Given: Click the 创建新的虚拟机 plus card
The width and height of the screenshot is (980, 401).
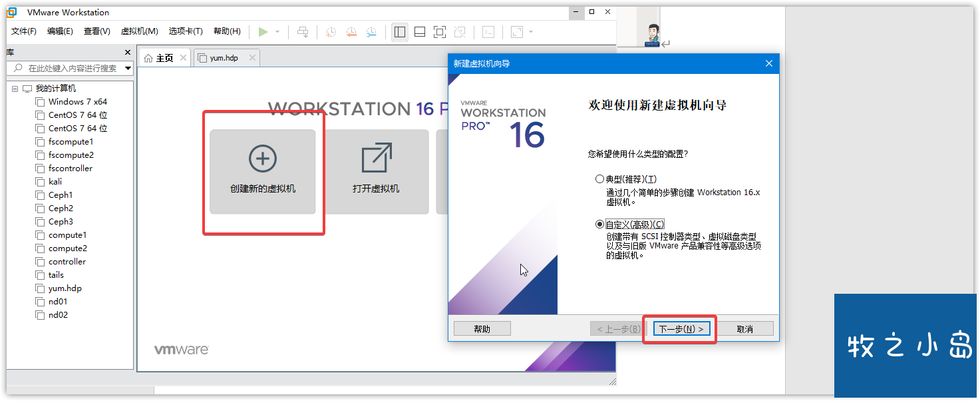Looking at the screenshot, I should point(263,172).
